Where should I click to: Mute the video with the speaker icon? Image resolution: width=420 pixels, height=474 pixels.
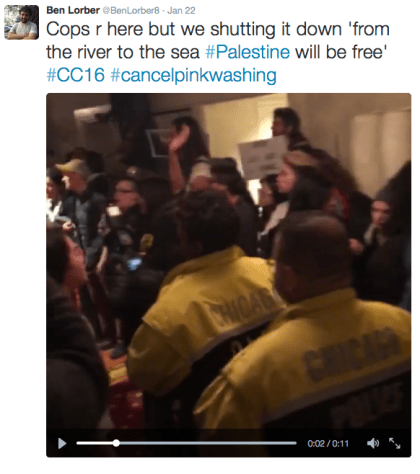373,443
